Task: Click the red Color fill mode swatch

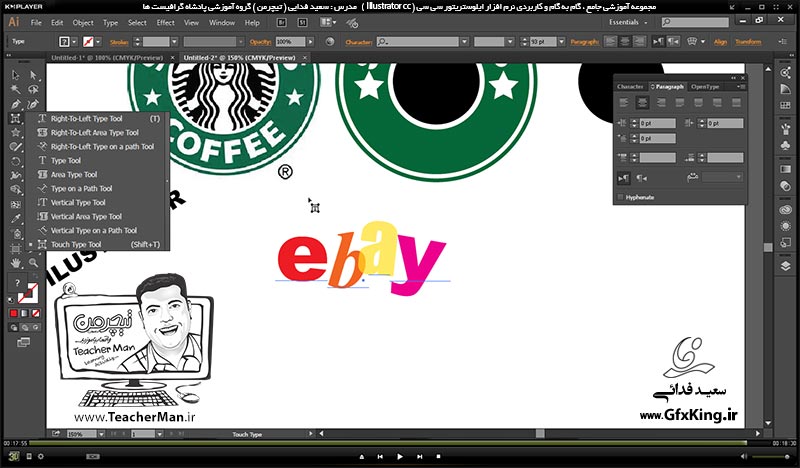Action: coord(14,313)
